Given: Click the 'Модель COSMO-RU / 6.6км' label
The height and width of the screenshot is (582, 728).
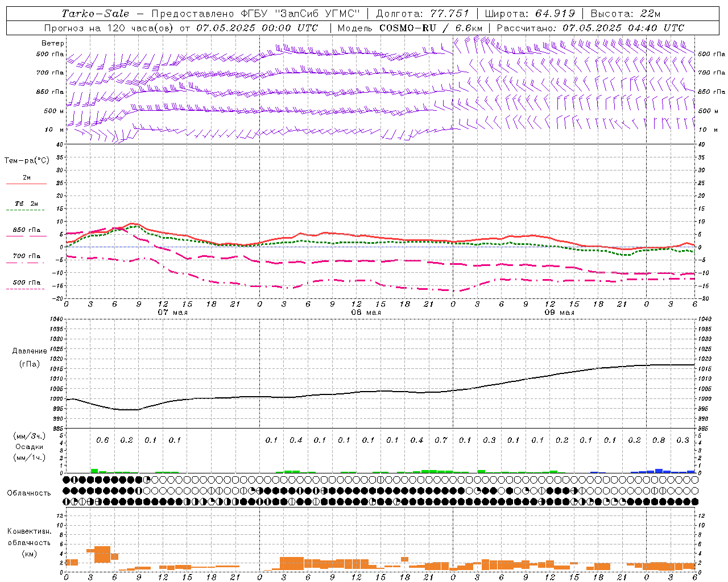Looking at the screenshot, I should (409, 28).
